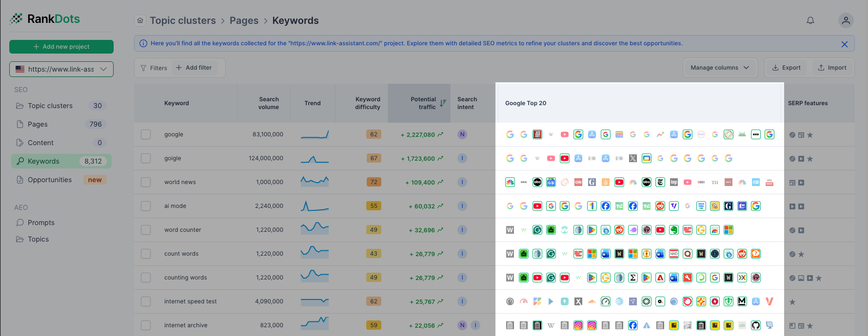
Task: Click the N intent badge for google
Action: [x=462, y=134]
